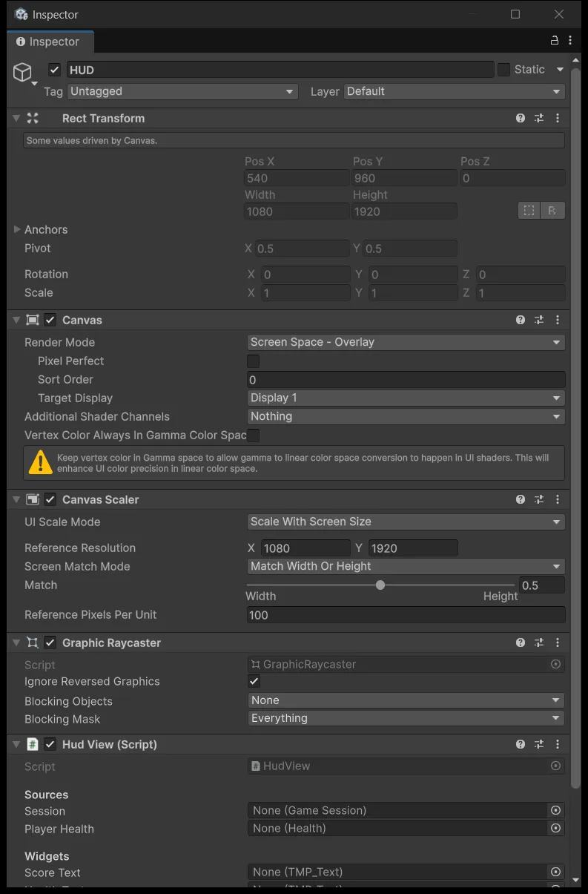This screenshot has width=588, height=894.
Task: Collapse the Canvas Scaler foldout arrow
Action: [x=16, y=499]
